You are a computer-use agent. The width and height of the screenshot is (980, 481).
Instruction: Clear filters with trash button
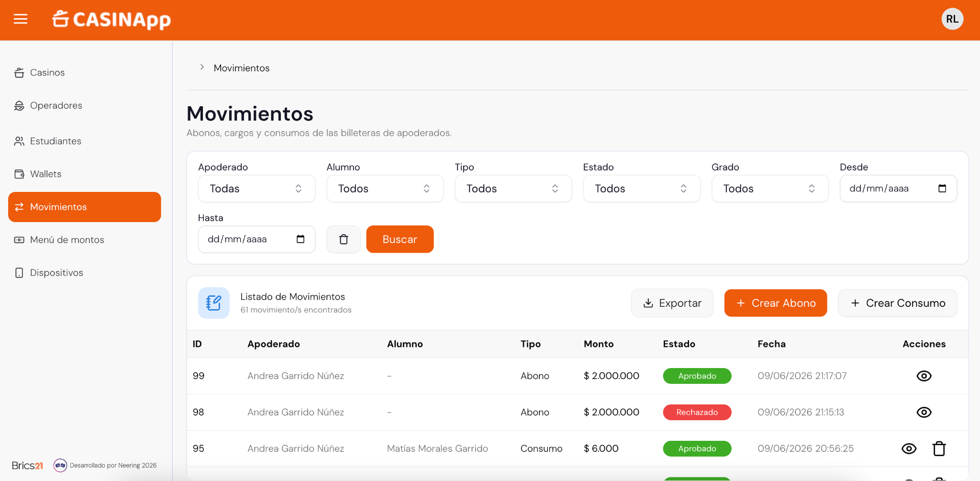click(x=344, y=239)
